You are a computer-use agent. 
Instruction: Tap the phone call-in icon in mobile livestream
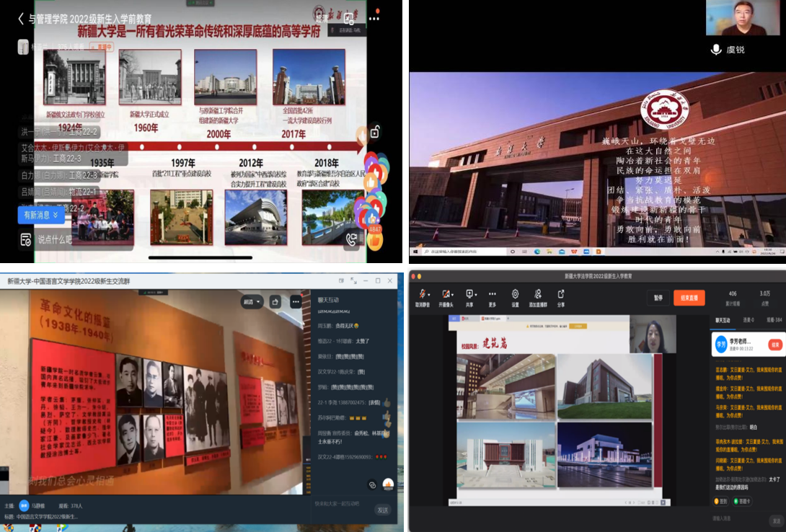click(x=351, y=240)
